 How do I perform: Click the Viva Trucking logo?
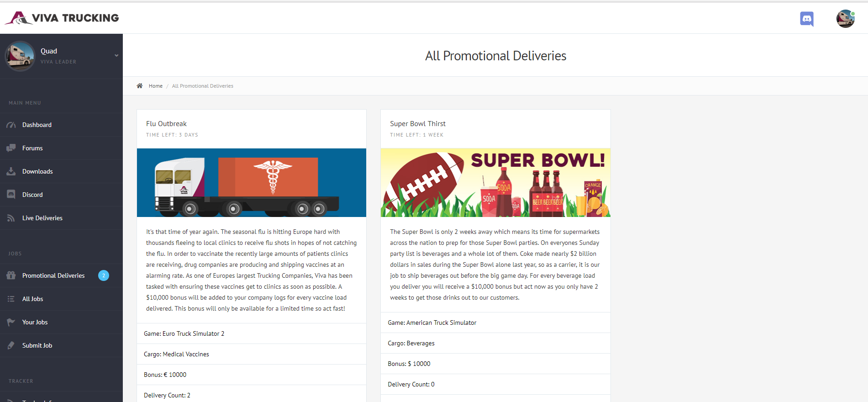62,18
